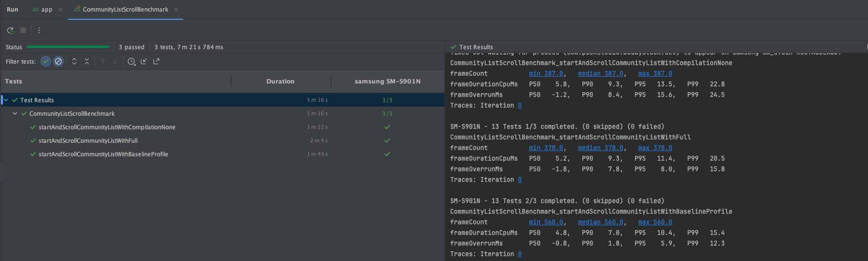This screenshot has height=261, width=868.
Task: Click the passed checkmark for BaselineProfile test
Action: (x=387, y=154)
